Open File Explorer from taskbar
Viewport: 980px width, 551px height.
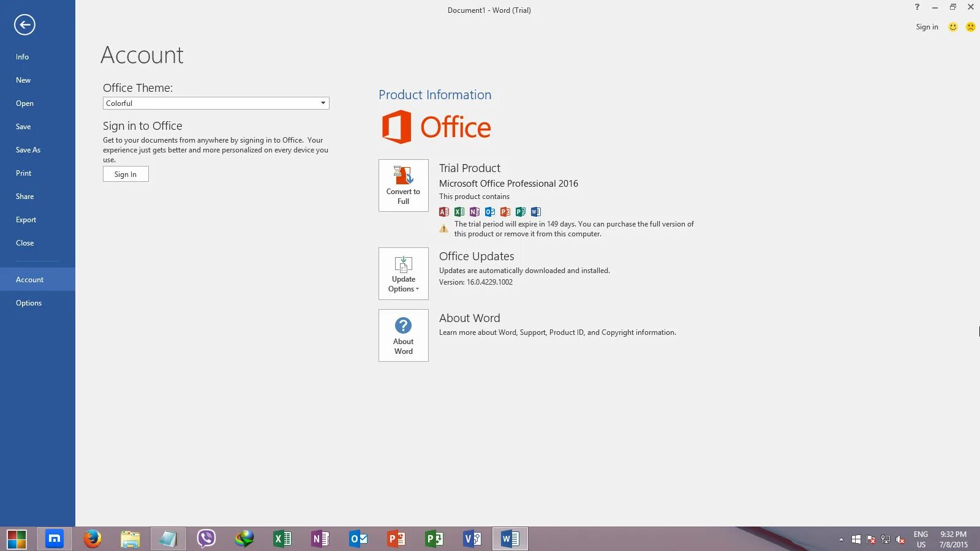point(130,539)
